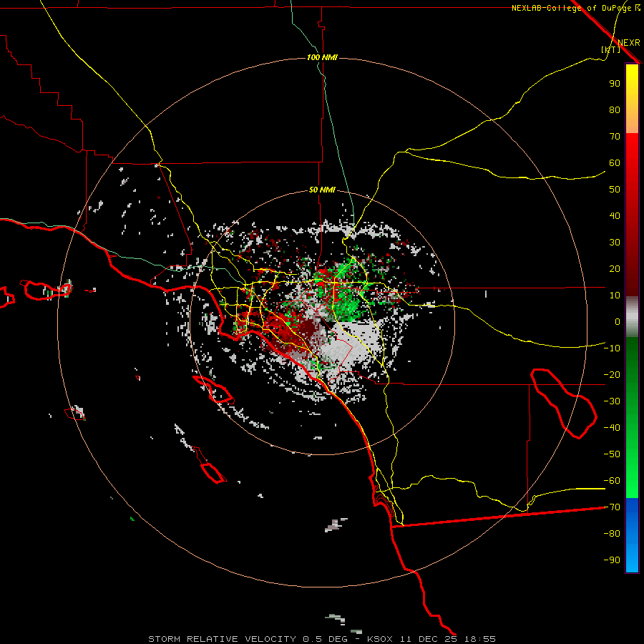Click the 50 value on velocity scale

615,190
